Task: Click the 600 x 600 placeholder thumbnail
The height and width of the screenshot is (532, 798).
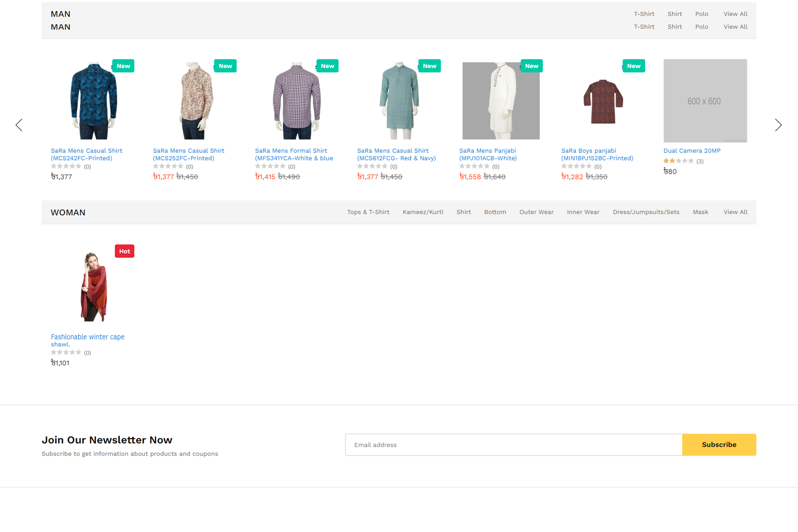Action: point(705,101)
